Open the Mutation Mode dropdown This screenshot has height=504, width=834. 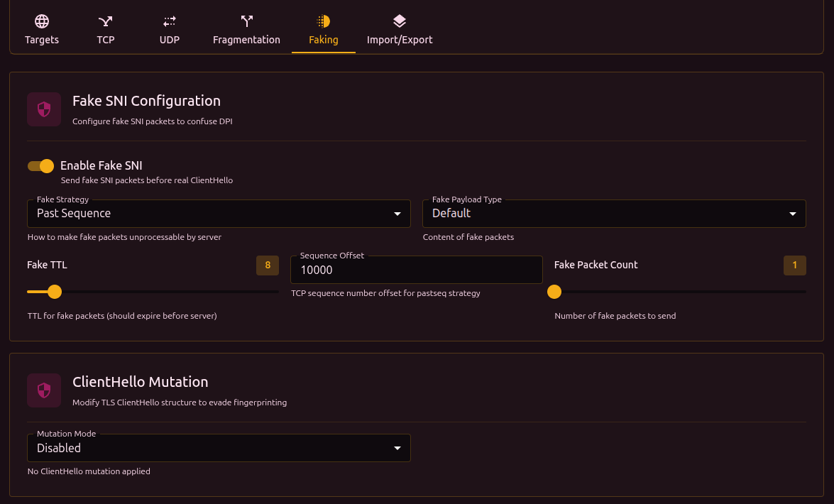[219, 449]
